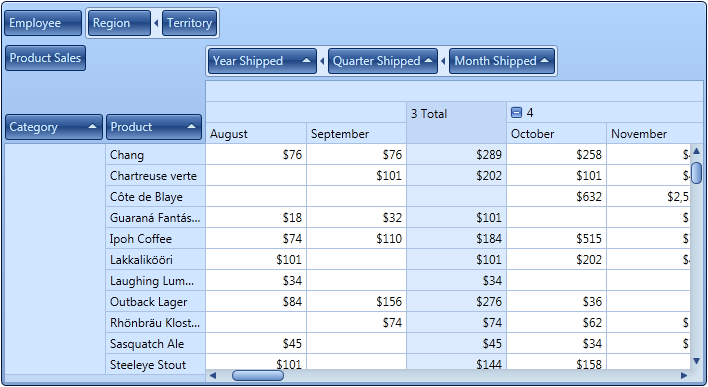Toggle sort arrow on Category field
The image size is (708, 387).
(92, 126)
